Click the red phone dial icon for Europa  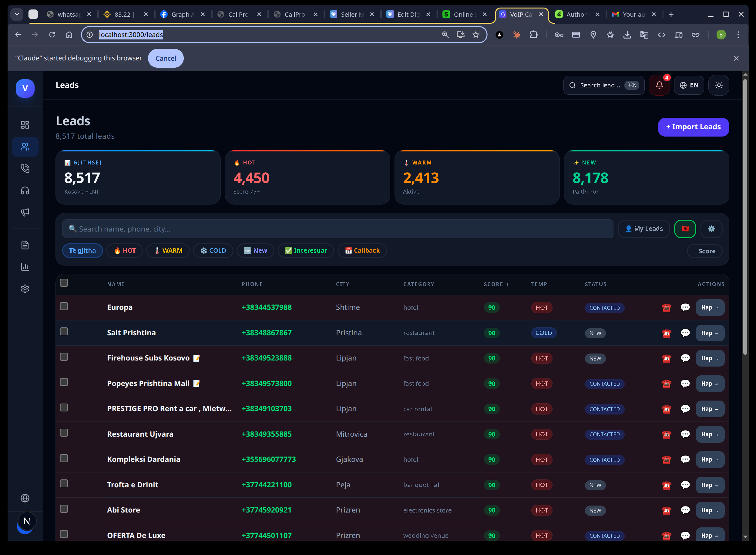pos(667,307)
